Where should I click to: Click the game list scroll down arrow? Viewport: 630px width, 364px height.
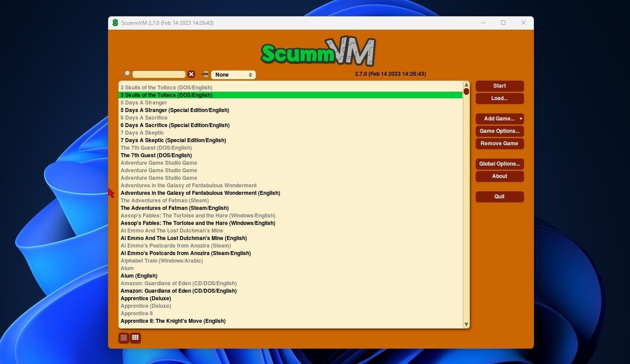pos(466,325)
